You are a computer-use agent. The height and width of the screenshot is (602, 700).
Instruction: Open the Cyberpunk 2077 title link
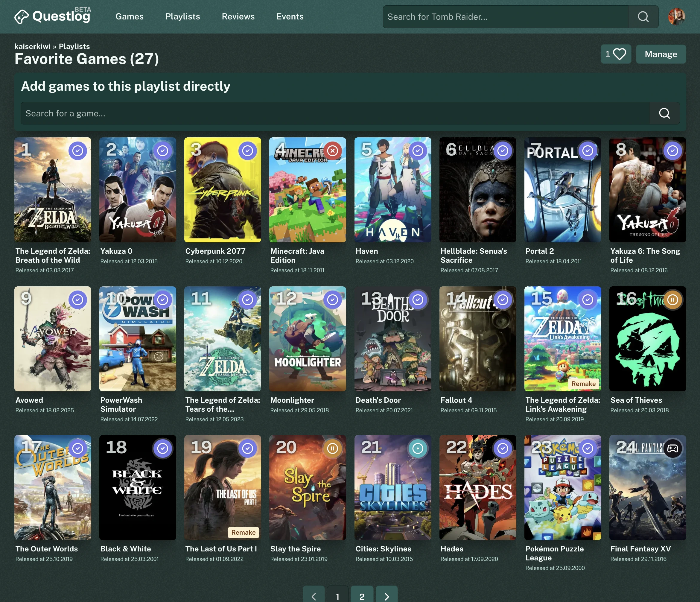[x=215, y=251]
